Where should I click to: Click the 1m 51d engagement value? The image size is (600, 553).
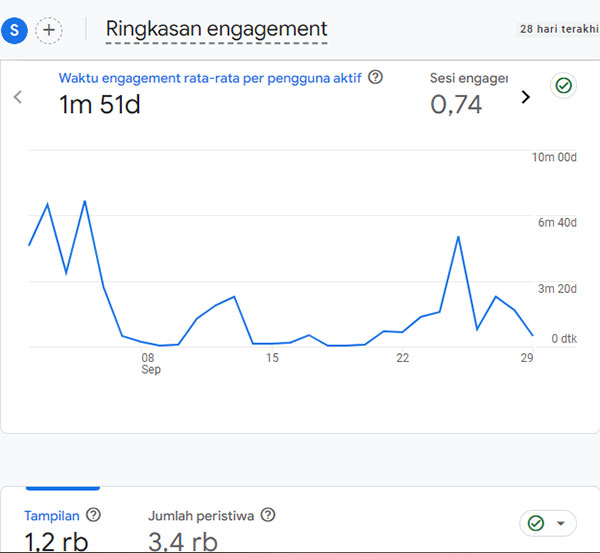click(x=100, y=103)
